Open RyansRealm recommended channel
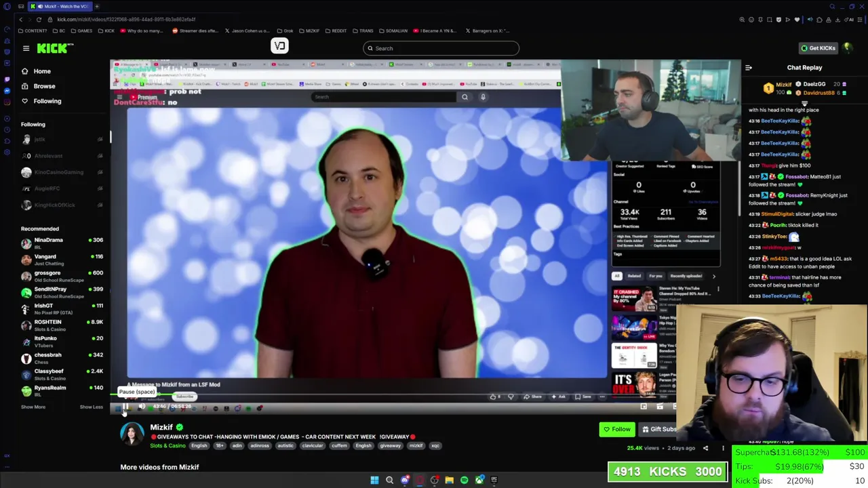The width and height of the screenshot is (868, 488). pyautogui.click(x=62, y=390)
